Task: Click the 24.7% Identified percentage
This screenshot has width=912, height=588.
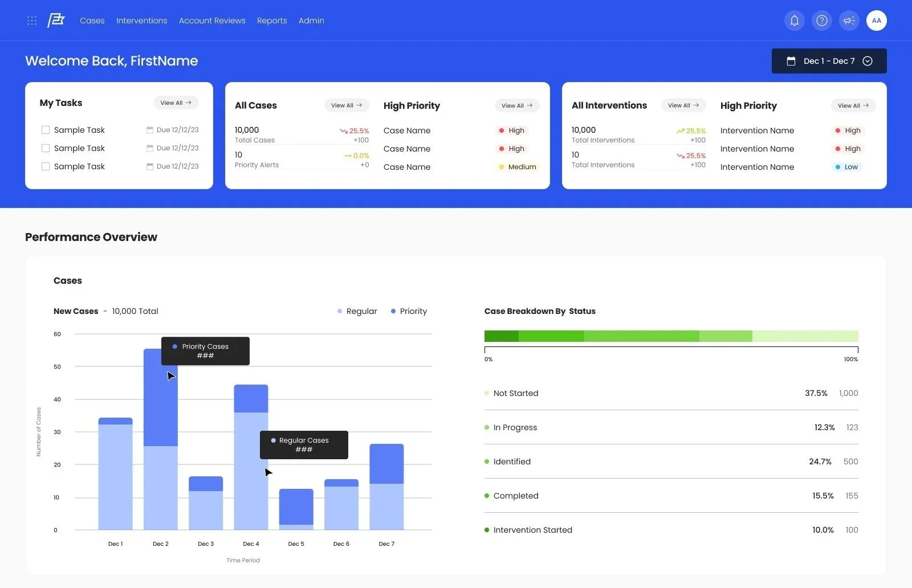Action: tap(820, 462)
